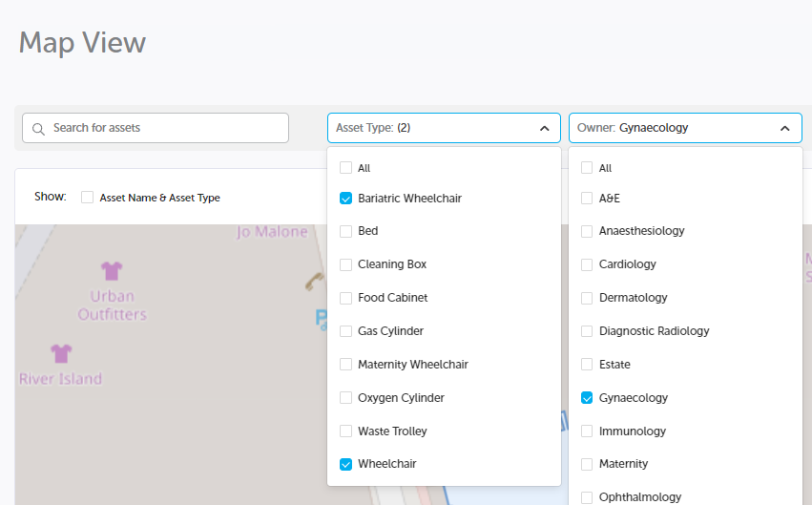Viewport: 812px width, 505px height.
Task: Tick the Cardiology owner checkbox
Action: (587, 264)
